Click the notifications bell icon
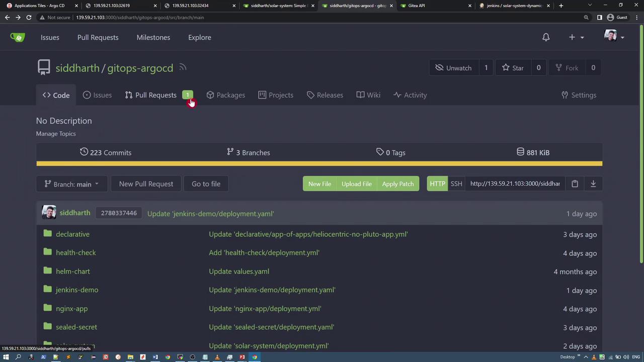Image resolution: width=644 pixels, height=362 pixels. [x=546, y=37]
